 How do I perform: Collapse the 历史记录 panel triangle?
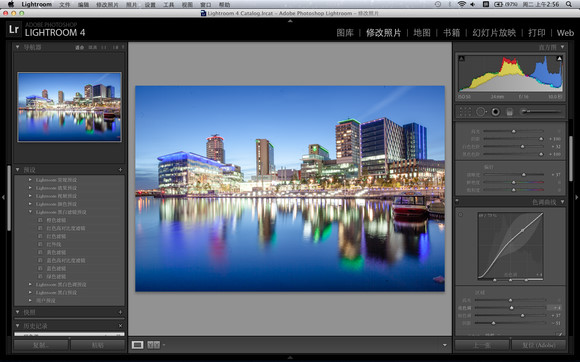17,326
